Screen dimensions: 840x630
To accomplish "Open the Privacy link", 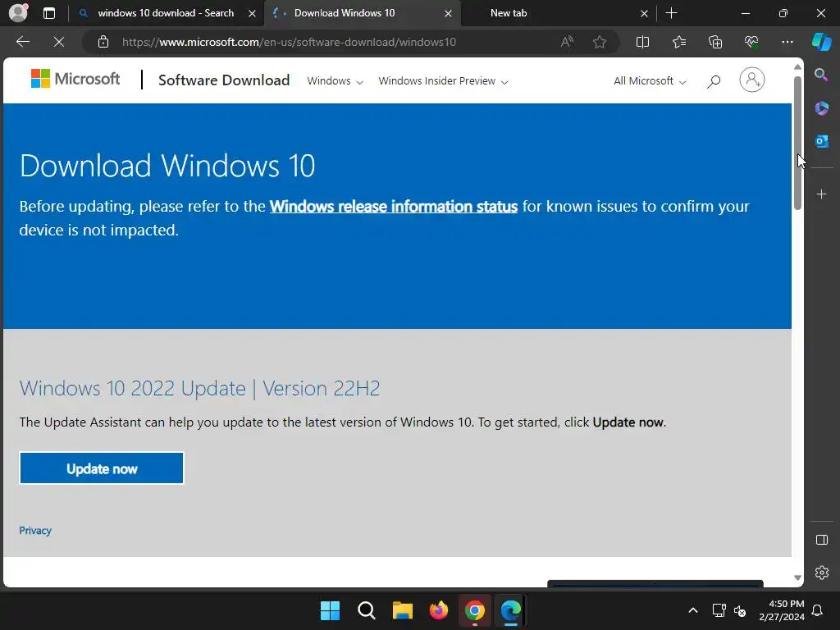I will tap(35, 531).
